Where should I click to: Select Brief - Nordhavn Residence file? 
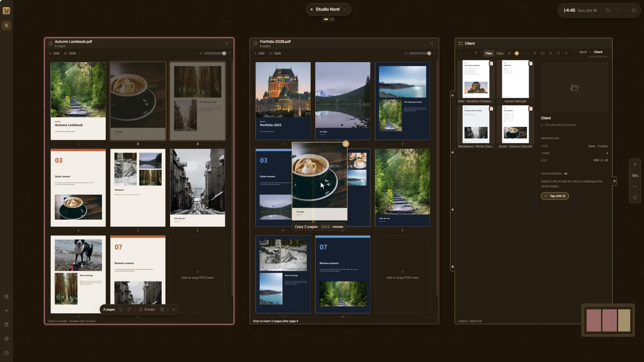(476, 82)
